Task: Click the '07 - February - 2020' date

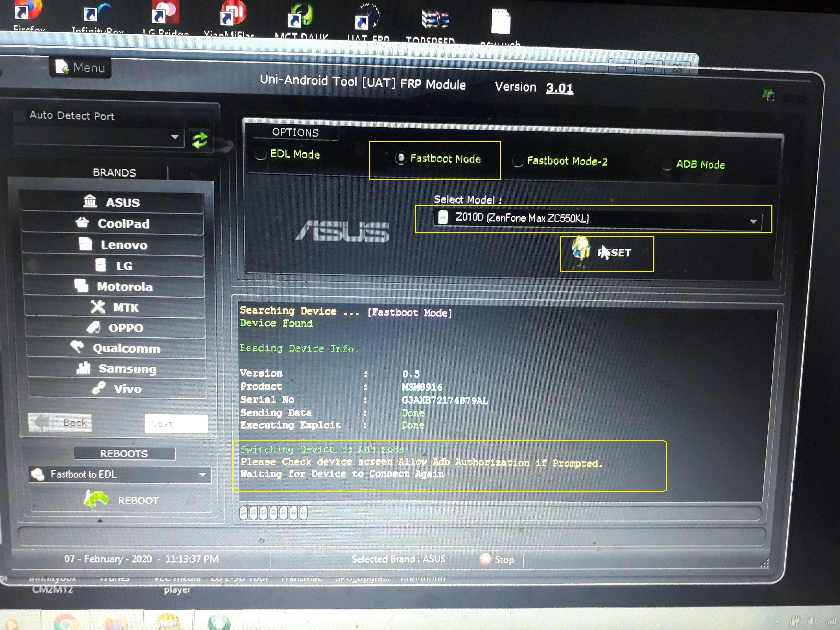Action: [108, 559]
